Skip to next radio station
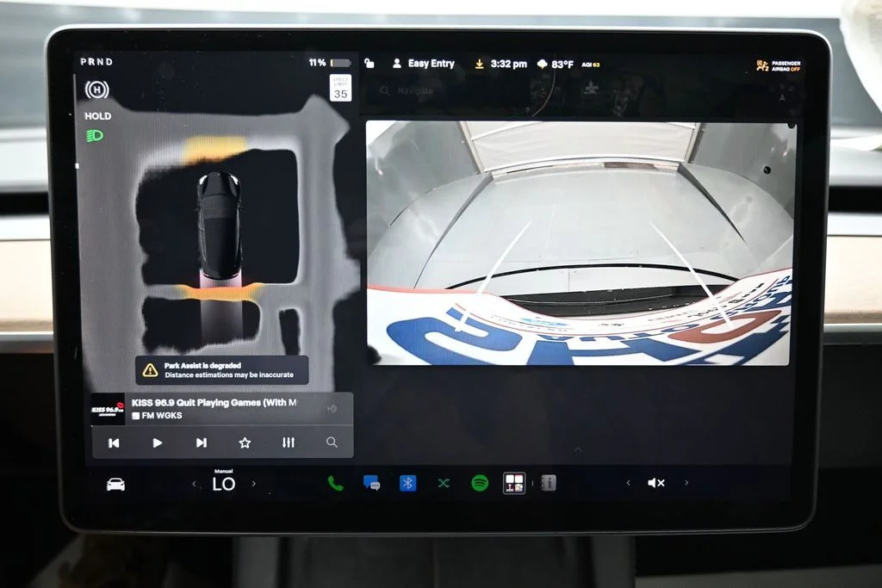 (201, 443)
